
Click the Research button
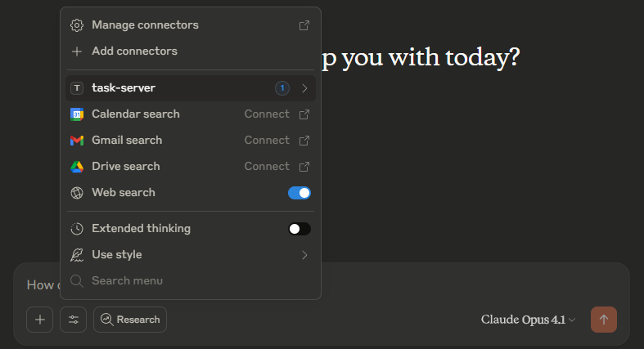click(130, 320)
